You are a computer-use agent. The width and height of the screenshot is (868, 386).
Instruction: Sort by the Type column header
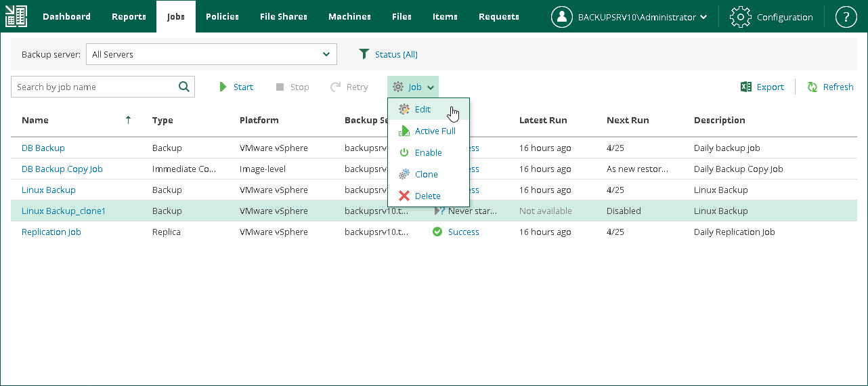162,120
